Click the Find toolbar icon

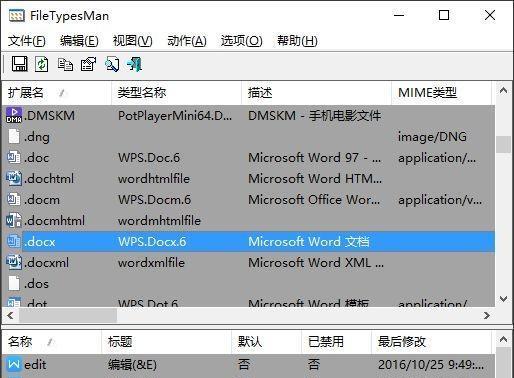pos(112,64)
